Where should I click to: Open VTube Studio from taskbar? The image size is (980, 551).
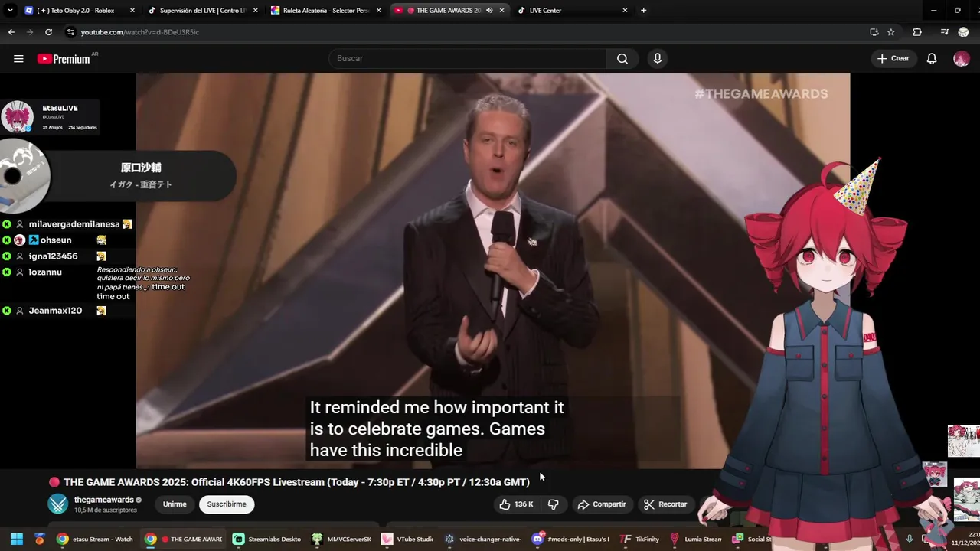(x=407, y=539)
